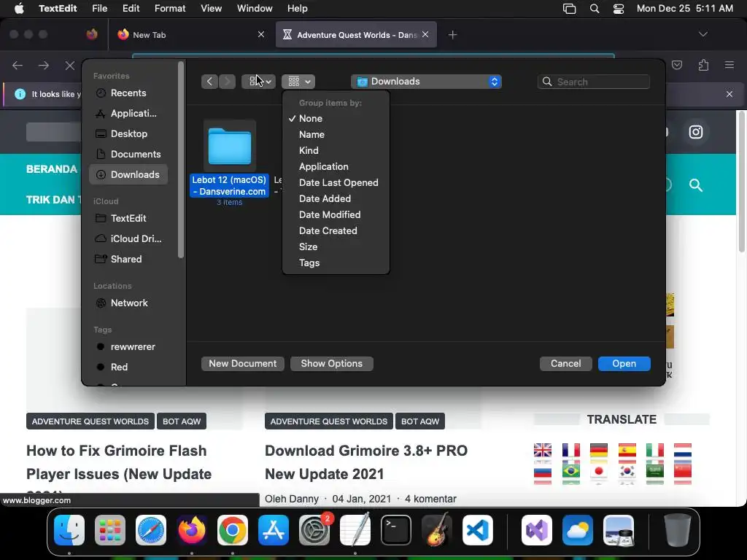Image resolution: width=747 pixels, height=560 pixels.
Task: Group items by Size
Action: coord(336,246)
